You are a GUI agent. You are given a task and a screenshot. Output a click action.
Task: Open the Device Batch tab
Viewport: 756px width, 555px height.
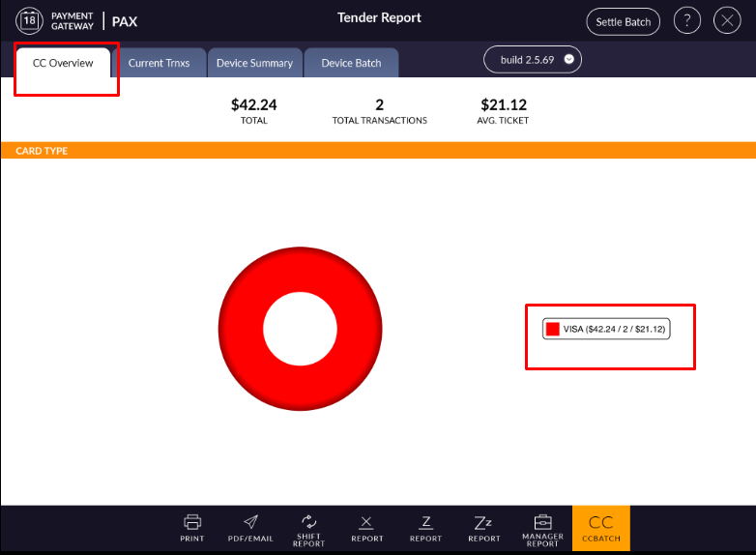point(351,63)
